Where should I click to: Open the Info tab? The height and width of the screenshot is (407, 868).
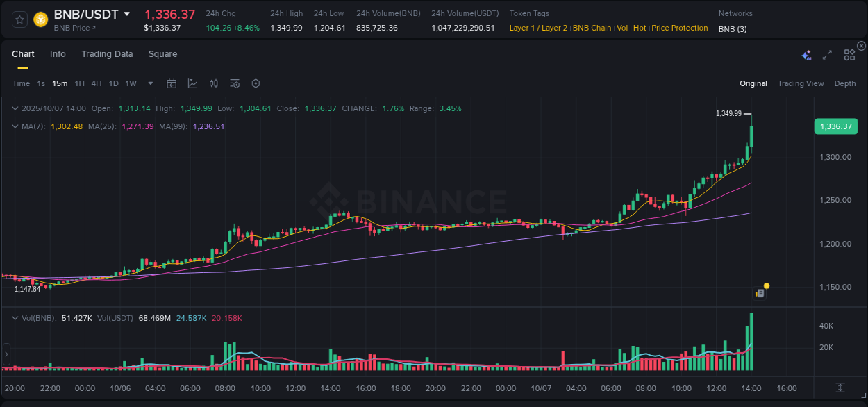(58, 54)
